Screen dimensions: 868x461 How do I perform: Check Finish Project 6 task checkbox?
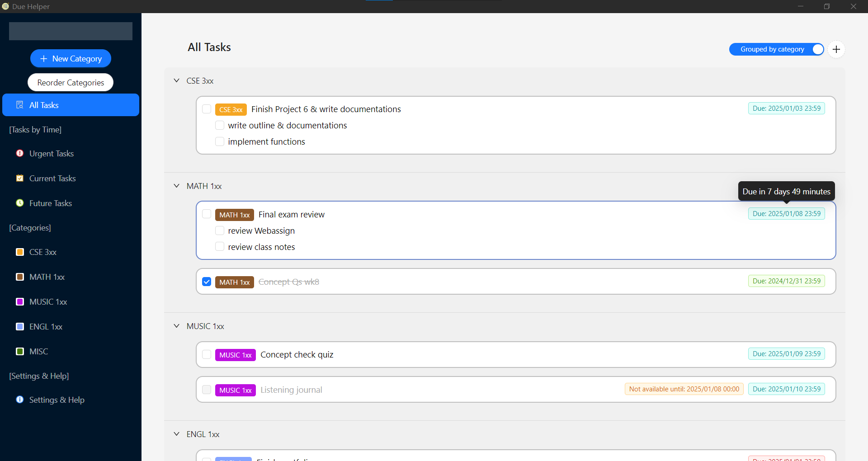tap(207, 109)
